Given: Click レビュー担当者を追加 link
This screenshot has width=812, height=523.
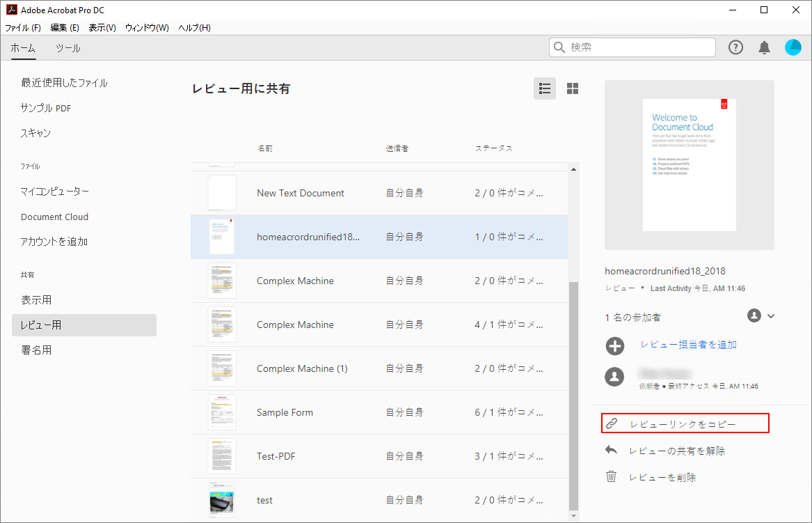Looking at the screenshot, I should point(688,345).
